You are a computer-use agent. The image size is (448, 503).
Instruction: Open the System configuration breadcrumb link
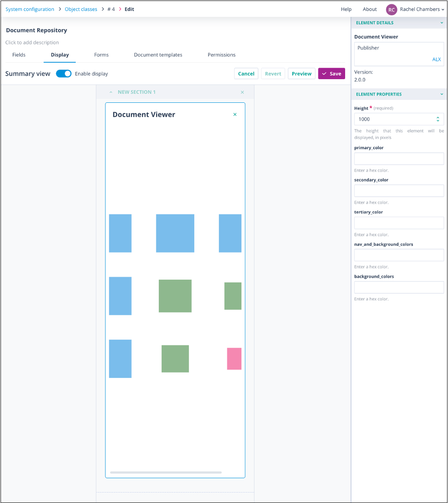click(30, 9)
